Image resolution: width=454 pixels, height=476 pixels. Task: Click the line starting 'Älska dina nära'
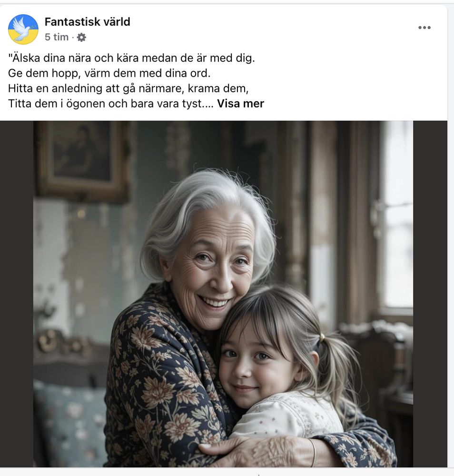pyautogui.click(x=131, y=58)
